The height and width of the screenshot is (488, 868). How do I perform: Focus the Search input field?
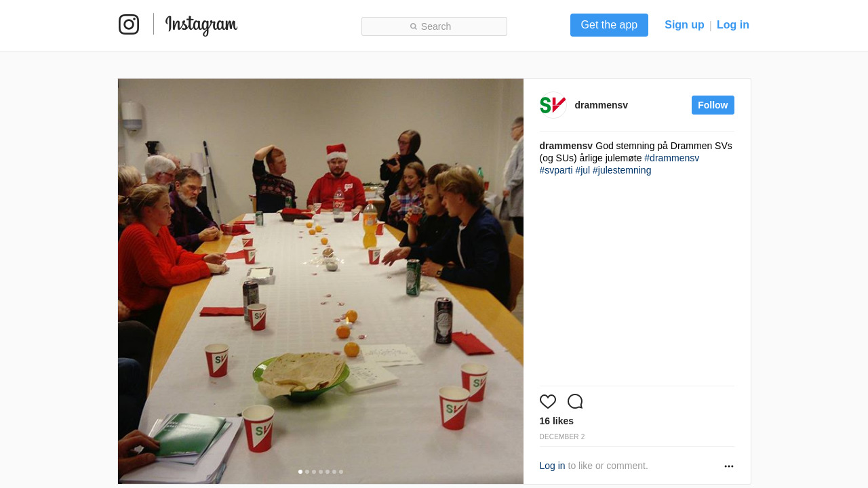tap(434, 26)
